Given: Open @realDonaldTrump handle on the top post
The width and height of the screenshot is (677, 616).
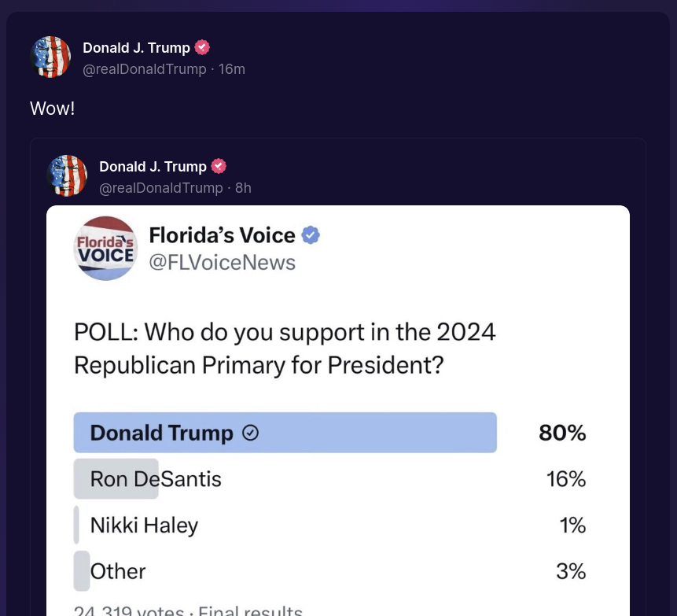Looking at the screenshot, I should [x=145, y=69].
